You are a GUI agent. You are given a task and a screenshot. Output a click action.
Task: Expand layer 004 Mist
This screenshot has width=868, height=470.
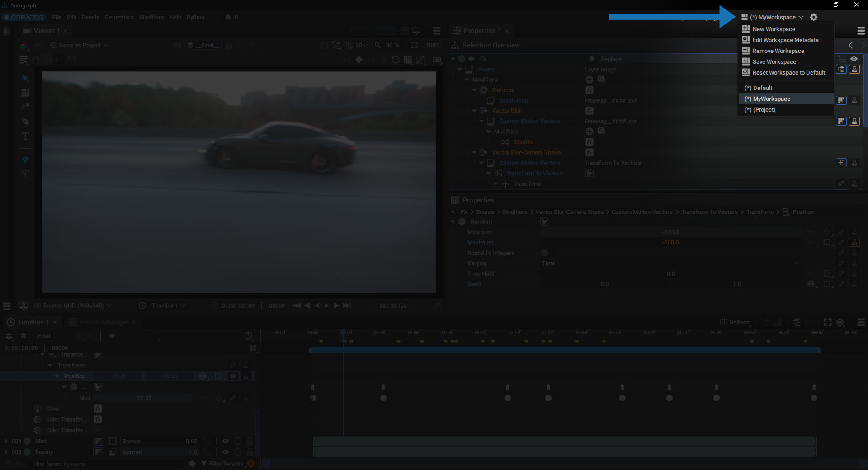[x=6, y=441]
